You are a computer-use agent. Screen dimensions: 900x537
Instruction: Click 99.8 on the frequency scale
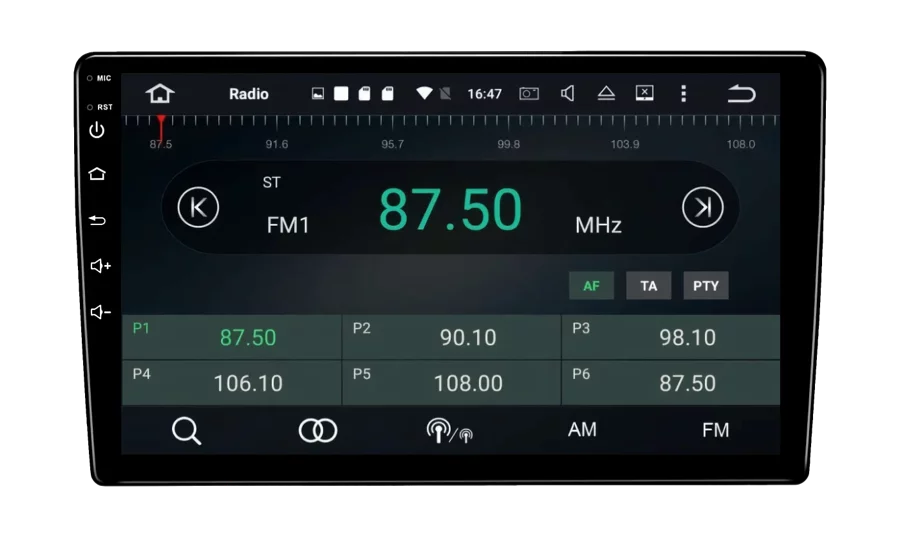pyautogui.click(x=509, y=144)
